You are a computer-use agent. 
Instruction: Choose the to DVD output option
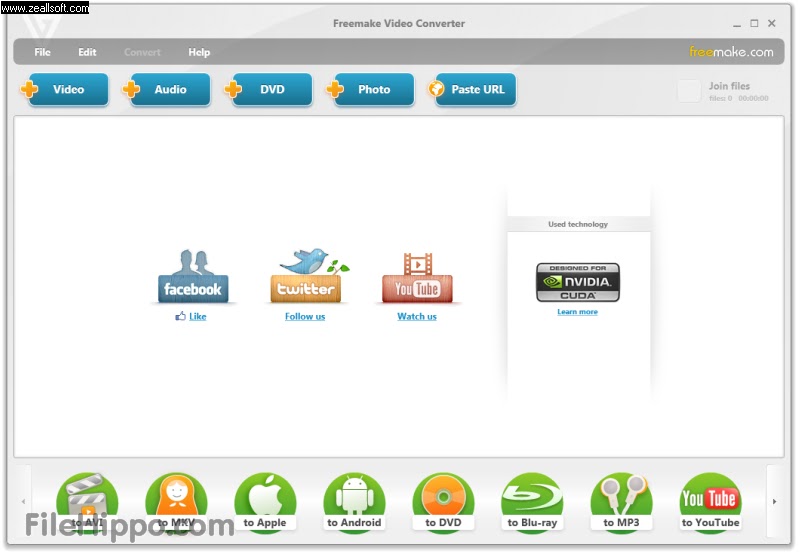click(443, 503)
